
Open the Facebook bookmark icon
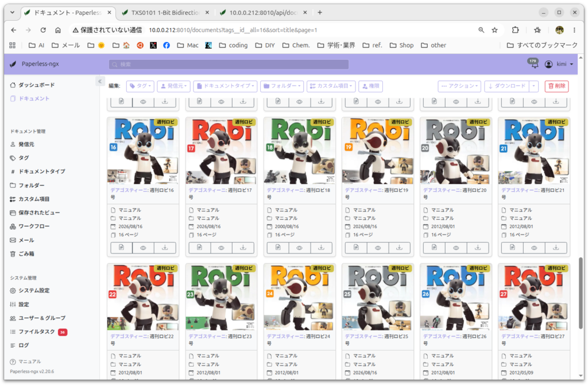(x=167, y=45)
